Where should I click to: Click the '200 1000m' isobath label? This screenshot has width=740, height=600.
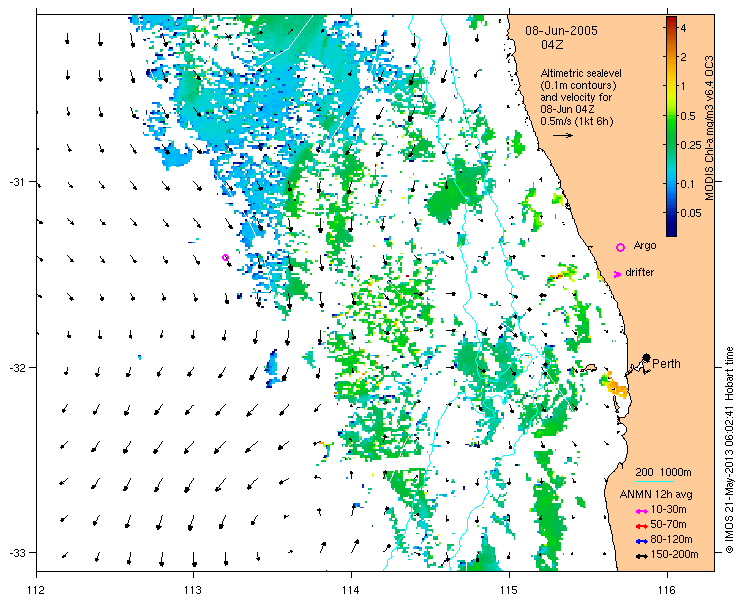point(664,473)
